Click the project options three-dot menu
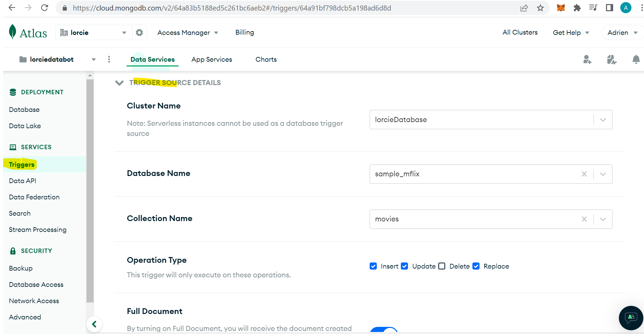Image resolution: width=644 pixels, height=334 pixels. click(109, 59)
